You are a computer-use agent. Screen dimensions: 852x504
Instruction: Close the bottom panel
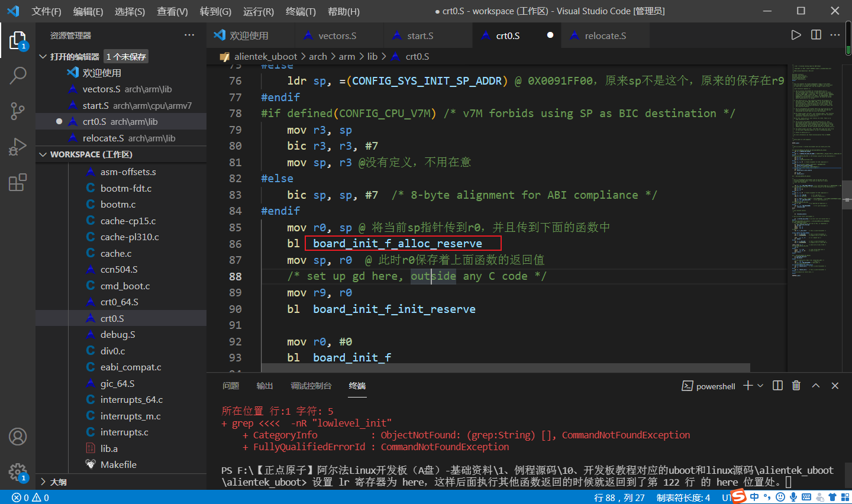(835, 386)
